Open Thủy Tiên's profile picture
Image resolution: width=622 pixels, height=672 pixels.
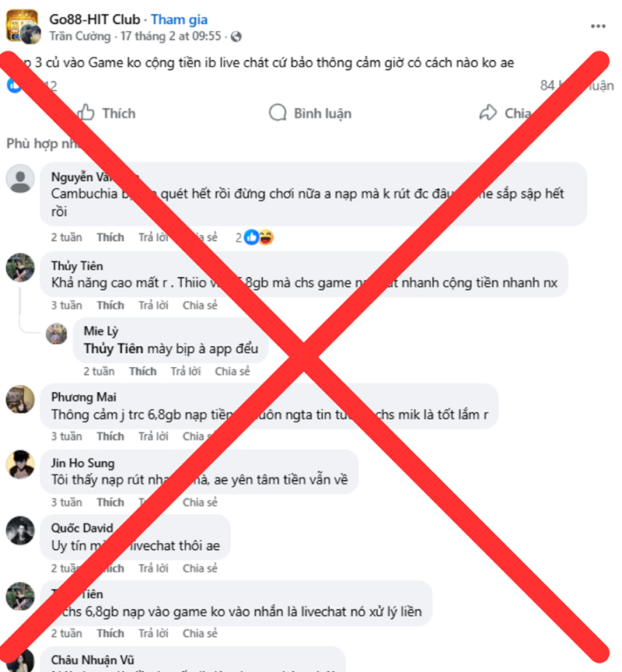pyautogui.click(x=20, y=268)
